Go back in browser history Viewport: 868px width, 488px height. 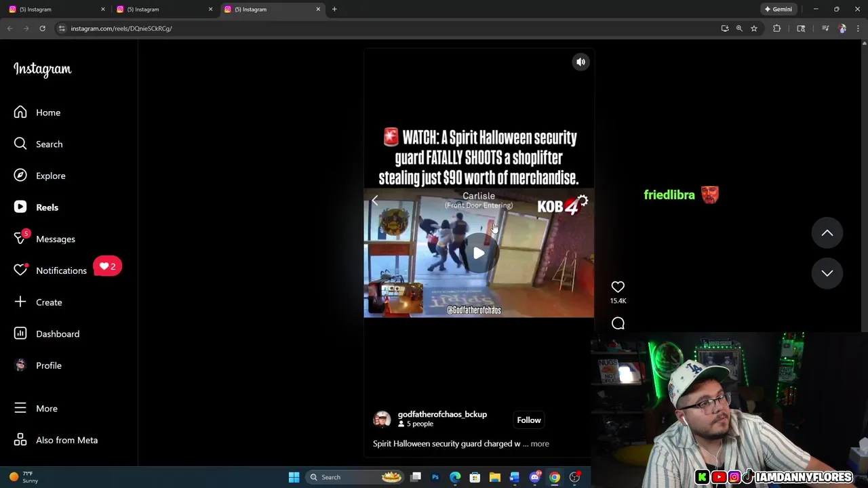[10, 28]
